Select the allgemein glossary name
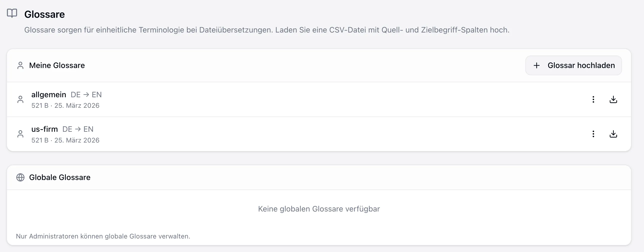Image resolution: width=644 pixels, height=252 pixels. point(49,94)
